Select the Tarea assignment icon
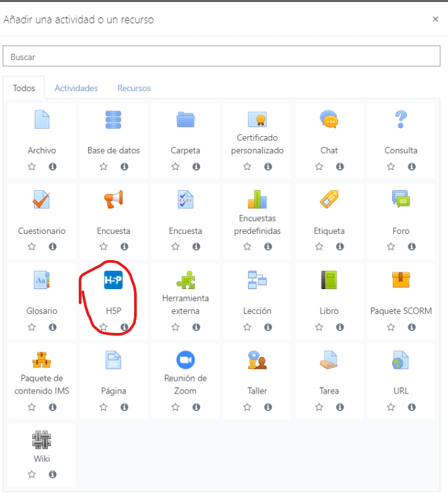The image size is (448, 498). (329, 360)
